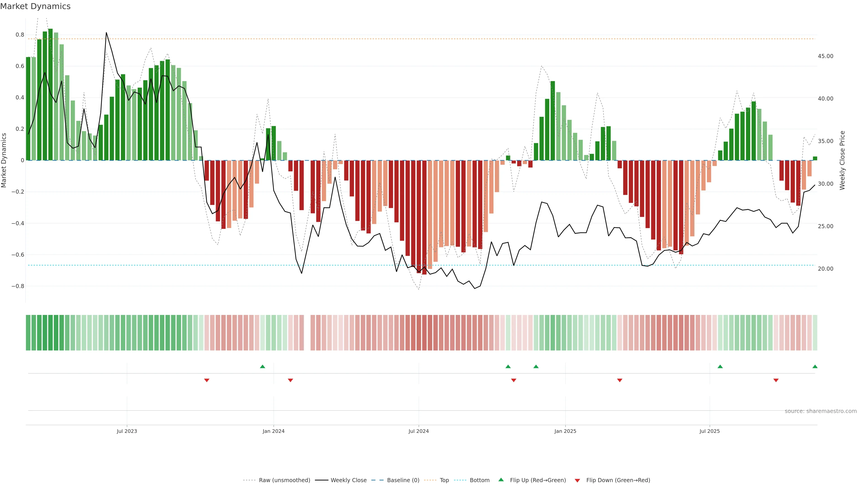Click the Flip Down marker near October 2023
The width and height of the screenshot is (868, 488).
(x=207, y=380)
